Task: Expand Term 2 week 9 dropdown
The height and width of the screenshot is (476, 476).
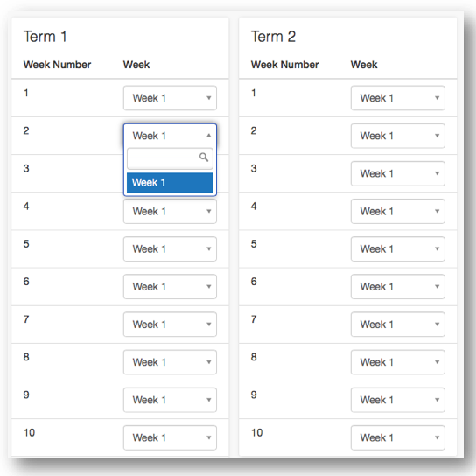Action: 398,400
